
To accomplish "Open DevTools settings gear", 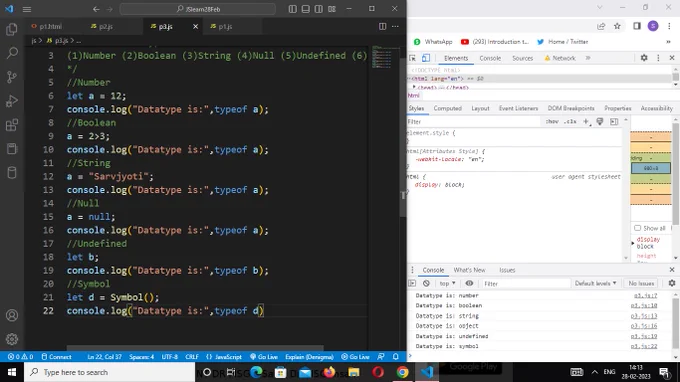I will tap(644, 58).
